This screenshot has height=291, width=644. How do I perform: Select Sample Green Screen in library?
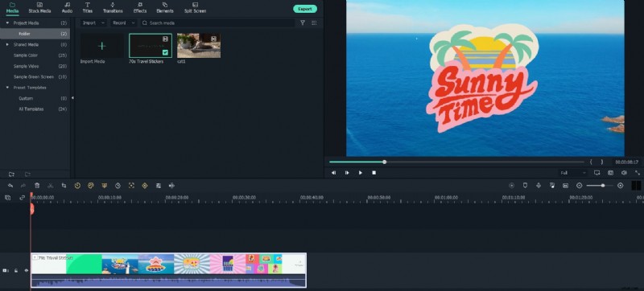pos(34,76)
